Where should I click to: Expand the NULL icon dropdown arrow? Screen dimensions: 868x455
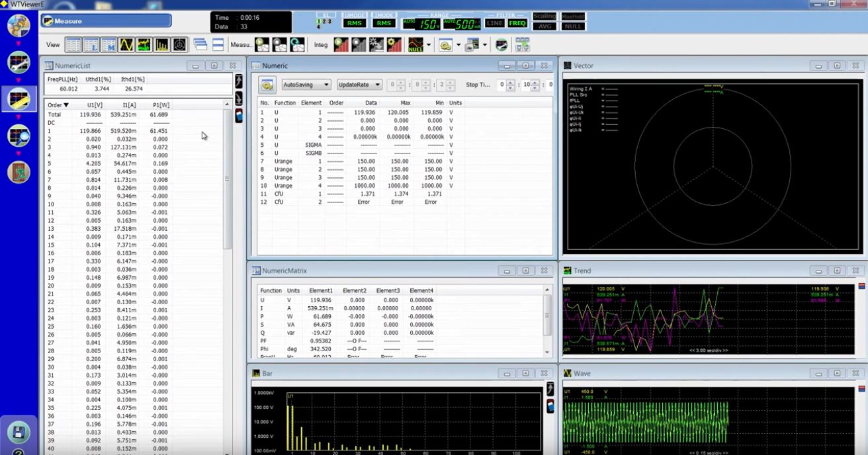(x=429, y=45)
